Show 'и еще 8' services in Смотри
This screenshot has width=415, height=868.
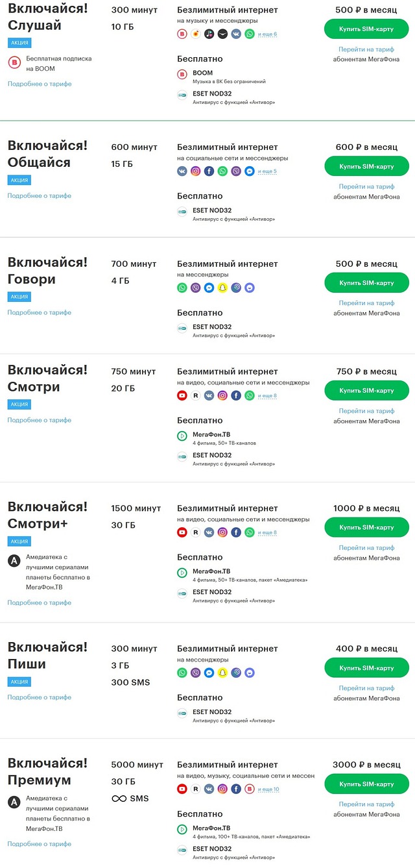point(267,395)
